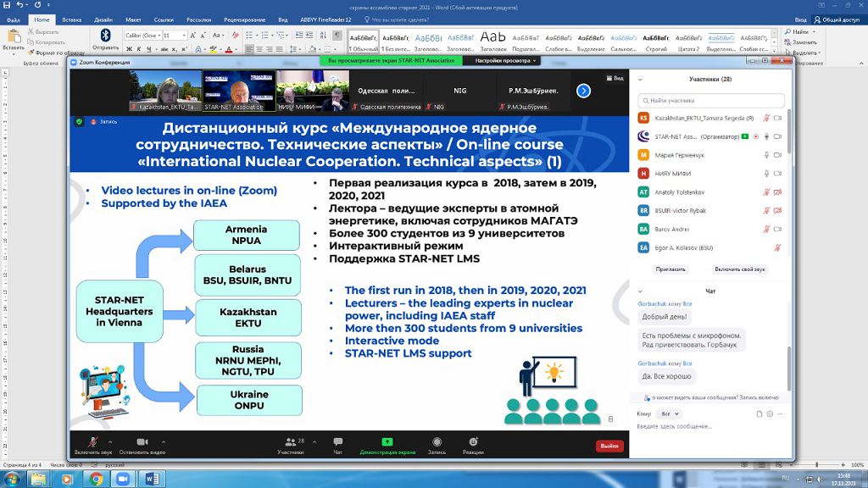Screen dimensions: 868x488
Task: Click the decrease font size icon
Action: coord(203,36)
